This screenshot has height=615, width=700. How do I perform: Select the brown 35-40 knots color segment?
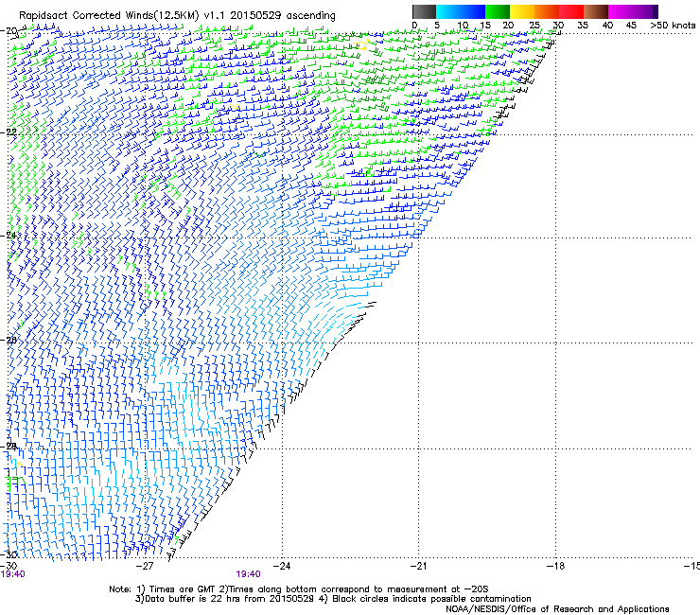[596, 11]
